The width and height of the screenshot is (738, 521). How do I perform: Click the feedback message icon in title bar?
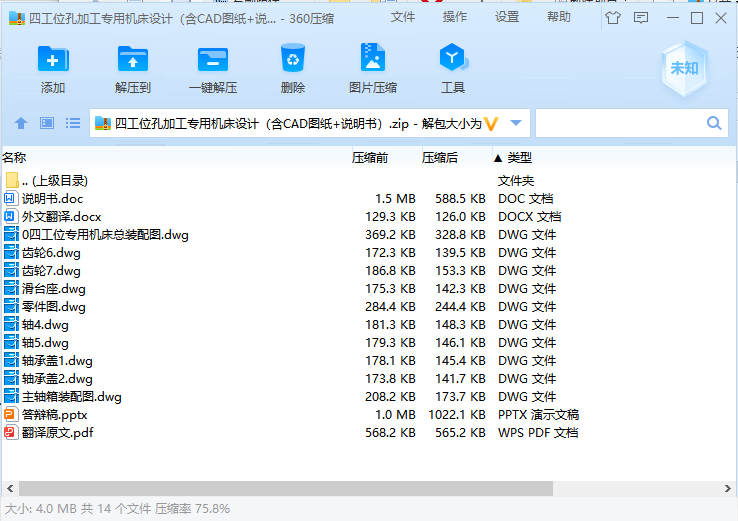pos(641,18)
